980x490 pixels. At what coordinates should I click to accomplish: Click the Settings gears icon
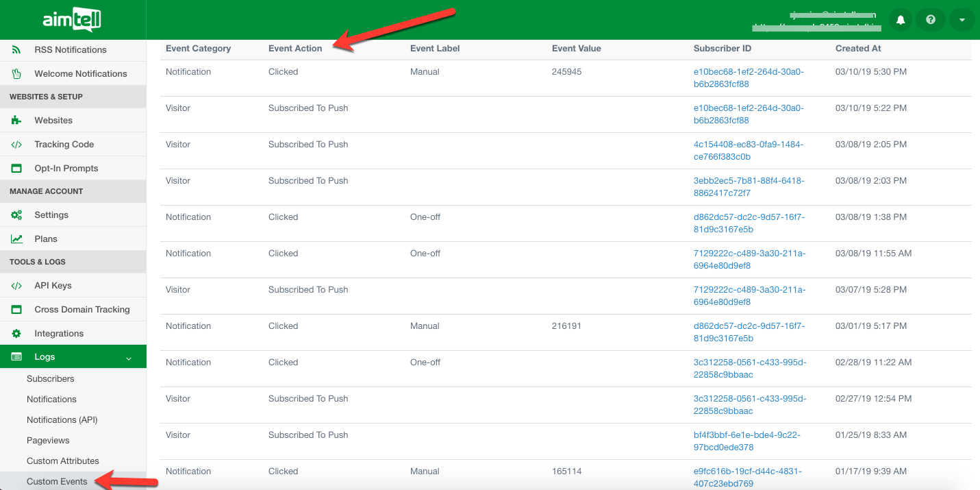pyautogui.click(x=16, y=215)
